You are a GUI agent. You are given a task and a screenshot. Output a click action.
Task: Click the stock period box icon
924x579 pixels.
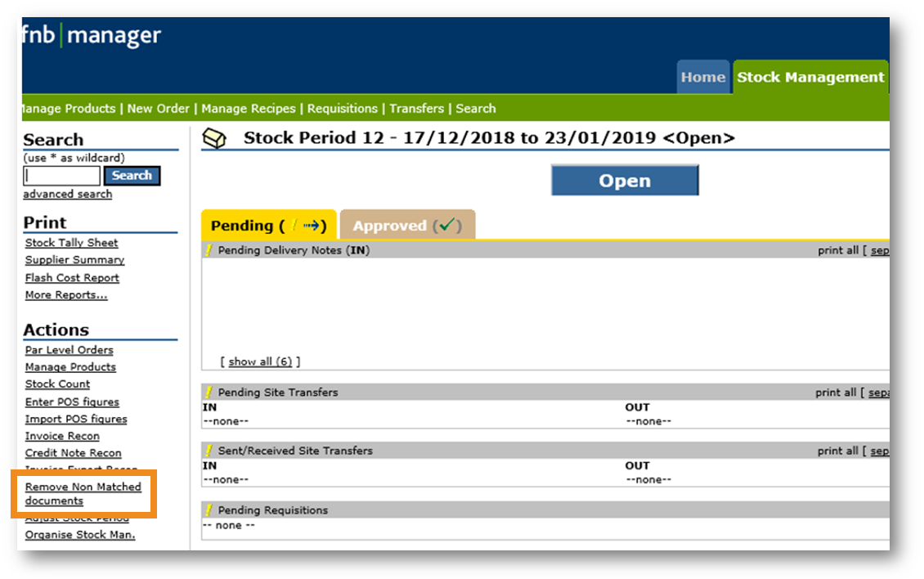[214, 140]
